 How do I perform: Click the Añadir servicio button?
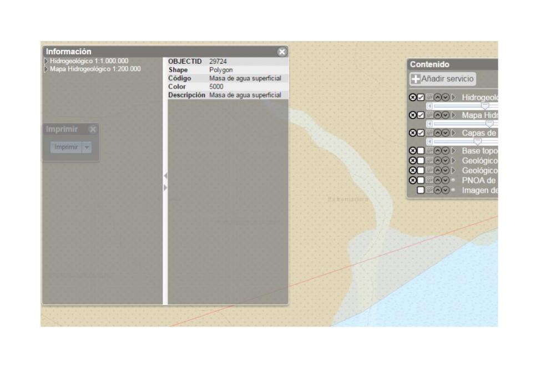(x=443, y=79)
